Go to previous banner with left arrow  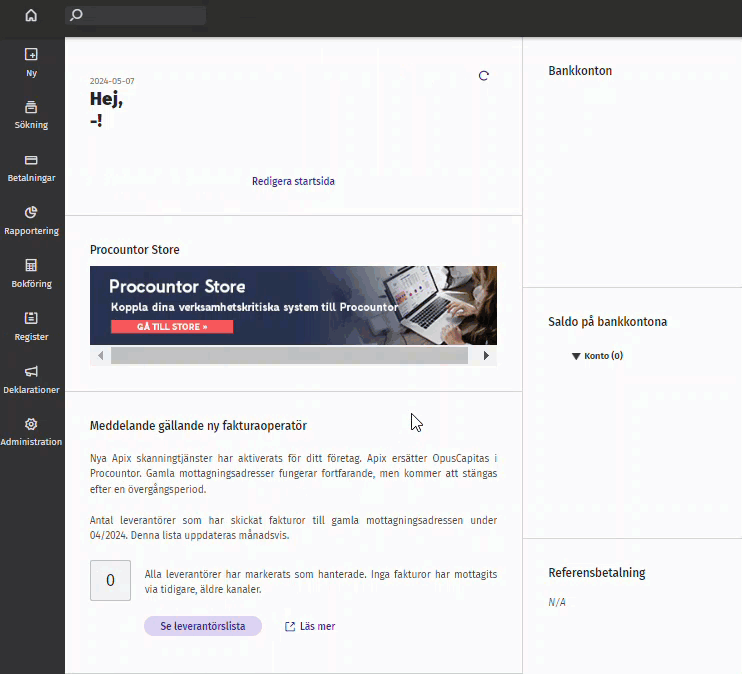coord(100,355)
